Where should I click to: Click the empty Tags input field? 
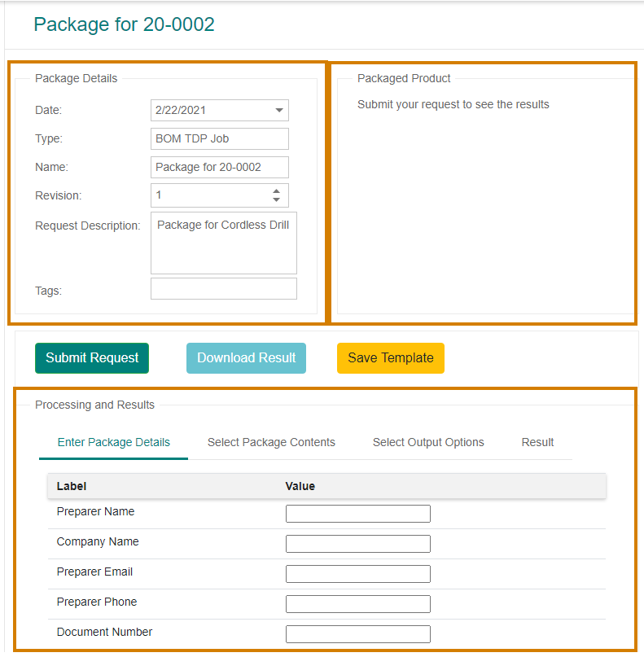coord(224,289)
